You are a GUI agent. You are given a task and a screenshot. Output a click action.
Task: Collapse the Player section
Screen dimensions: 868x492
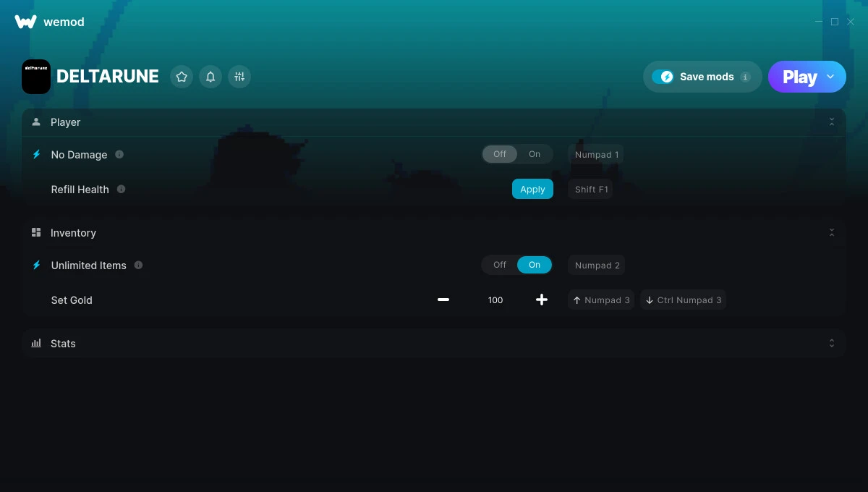pos(831,122)
